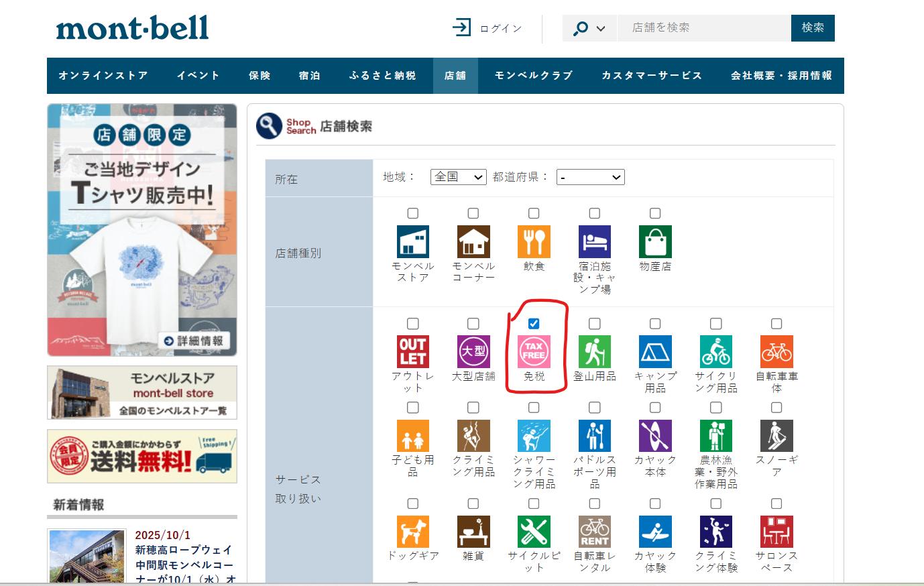Select the Cycle Pit wrench icon
This screenshot has width=924, height=586.
pyautogui.click(x=534, y=532)
